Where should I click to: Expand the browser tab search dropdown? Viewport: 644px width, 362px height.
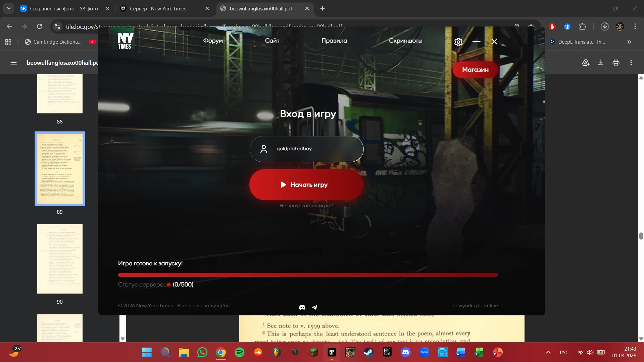[x=9, y=8]
